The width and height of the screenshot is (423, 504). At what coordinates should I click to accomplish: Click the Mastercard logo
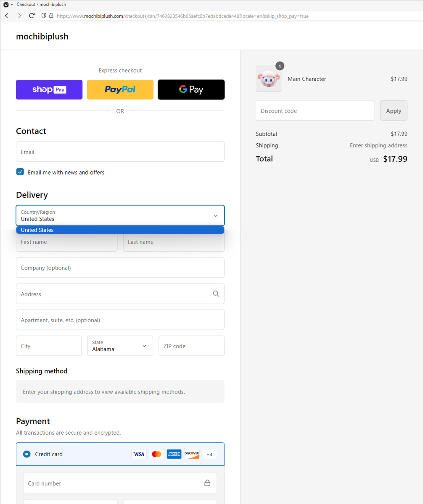pyautogui.click(x=156, y=454)
